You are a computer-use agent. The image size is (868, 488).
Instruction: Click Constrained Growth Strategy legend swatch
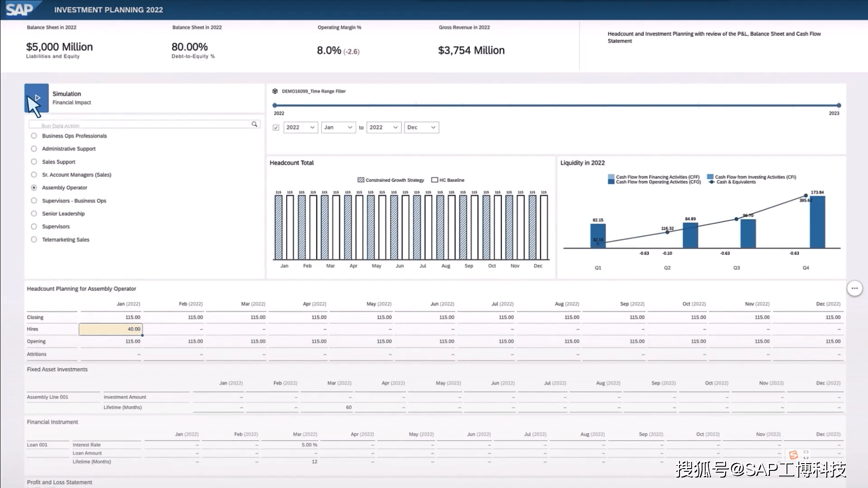[361, 180]
